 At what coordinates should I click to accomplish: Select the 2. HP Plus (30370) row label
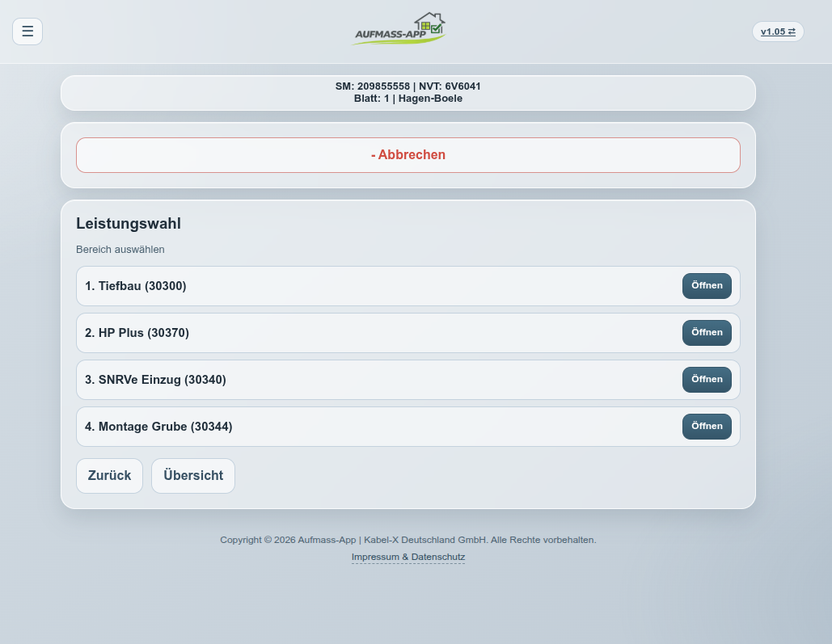(x=137, y=333)
